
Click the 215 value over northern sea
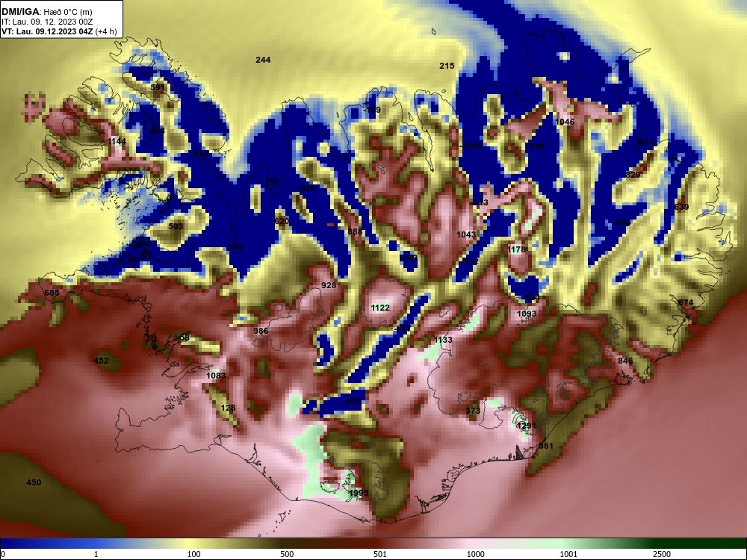447,66
